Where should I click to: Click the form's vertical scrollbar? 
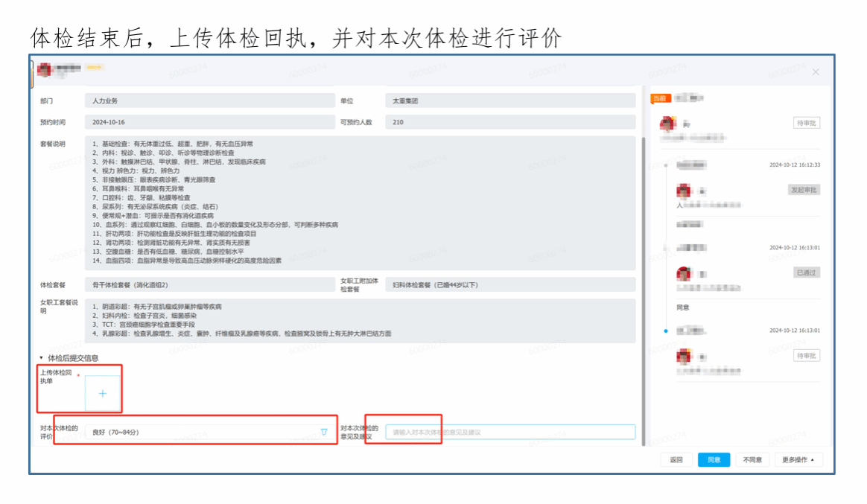[x=642, y=223]
